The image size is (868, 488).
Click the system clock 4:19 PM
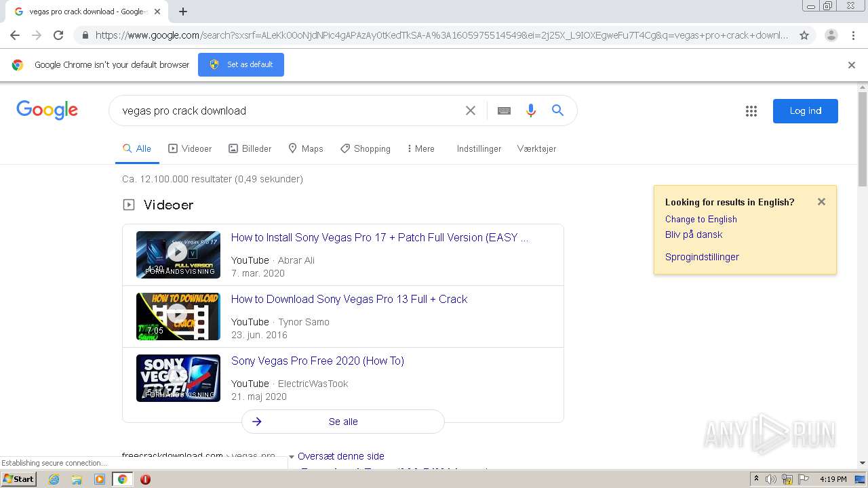pyautogui.click(x=833, y=479)
